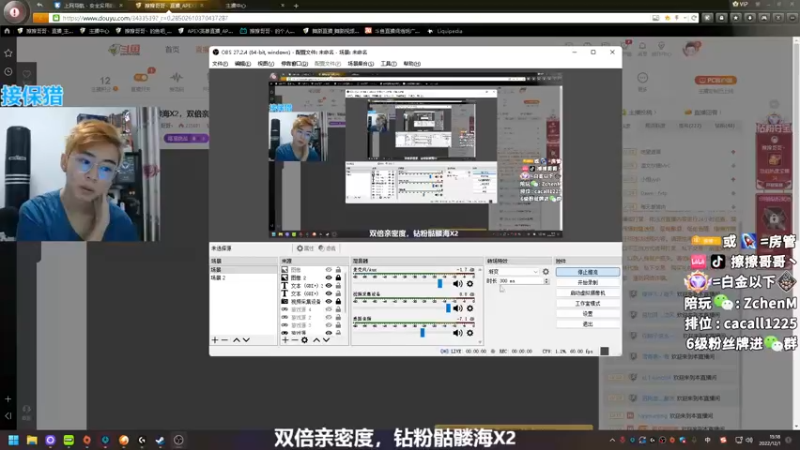Mute 桌面音频 desktop audio speaker icon
Screen dimensions: 800x450
tap(458, 333)
